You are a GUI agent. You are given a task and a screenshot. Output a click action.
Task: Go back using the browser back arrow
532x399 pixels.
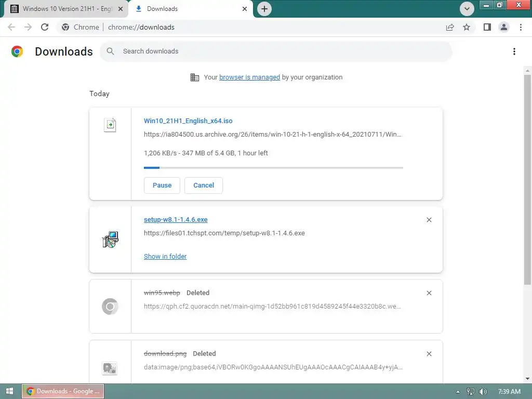[11, 27]
